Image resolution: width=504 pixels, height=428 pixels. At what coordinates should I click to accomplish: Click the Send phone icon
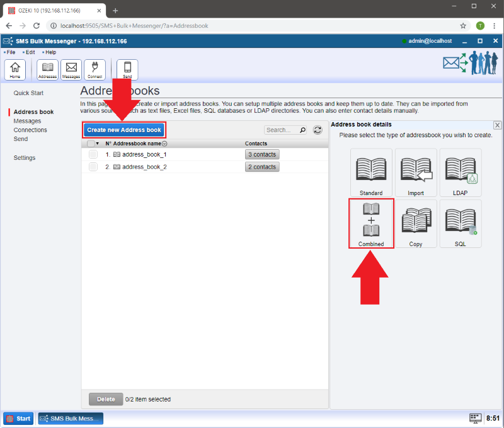[x=127, y=69]
